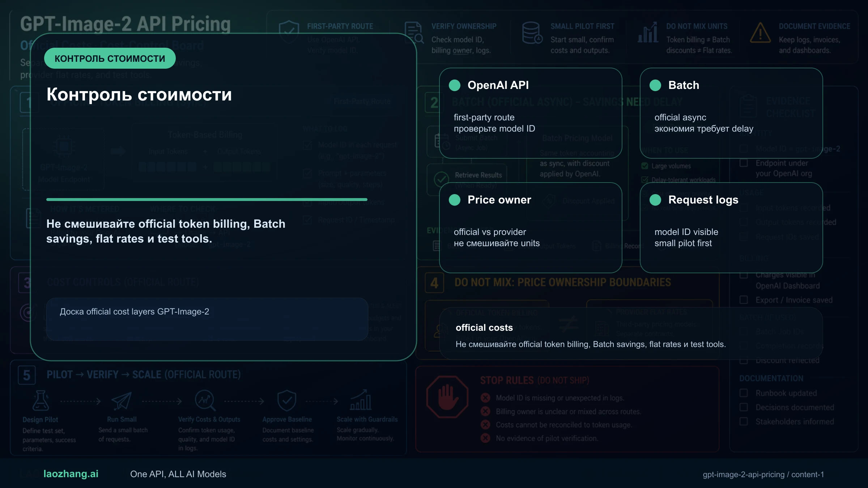Click the green dot on the Batch card
Image resolution: width=868 pixels, height=488 pixels.
pyautogui.click(x=655, y=85)
